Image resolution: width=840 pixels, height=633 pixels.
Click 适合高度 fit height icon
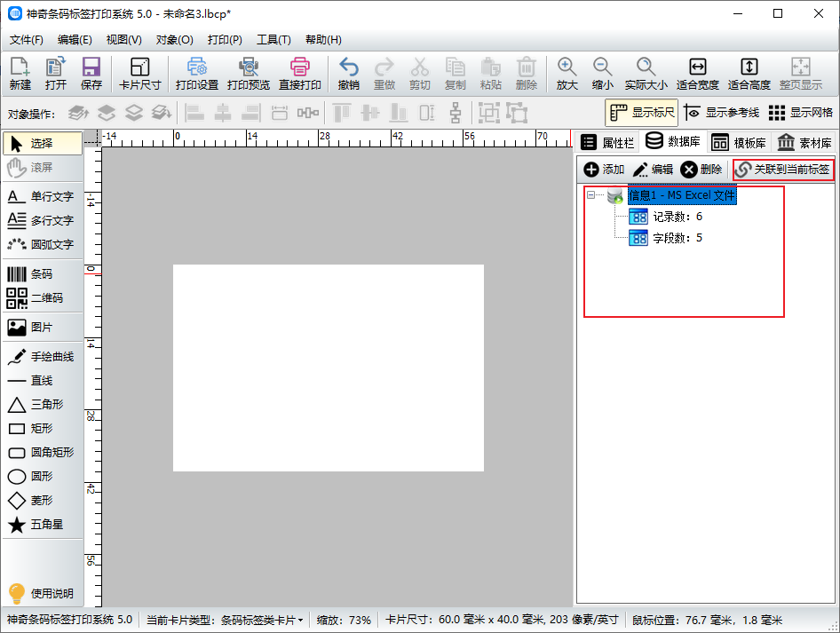749,74
